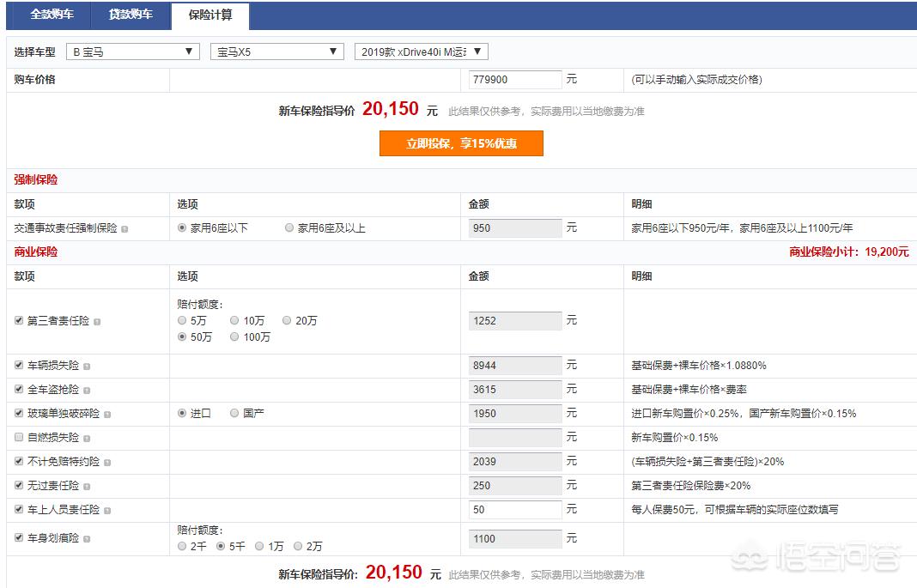Click the 强制保险 section heading
Screen dimensions: 917x588
click(x=36, y=179)
